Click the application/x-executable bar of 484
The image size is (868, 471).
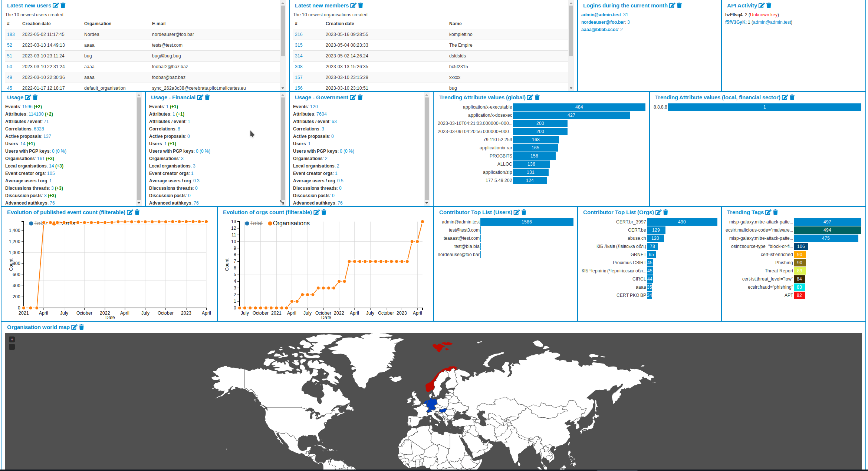(x=579, y=107)
